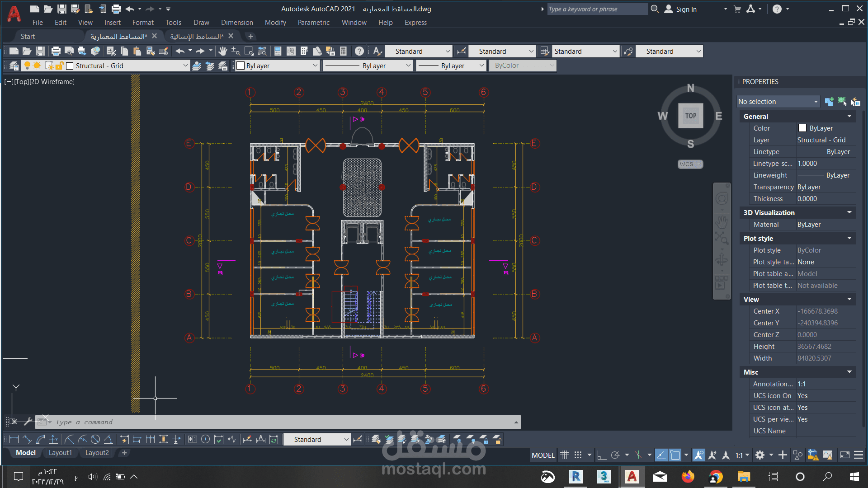The height and width of the screenshot is (488, 868).
Task: Toggle object snap tracking in the status bar
Action: click(661, 455)
